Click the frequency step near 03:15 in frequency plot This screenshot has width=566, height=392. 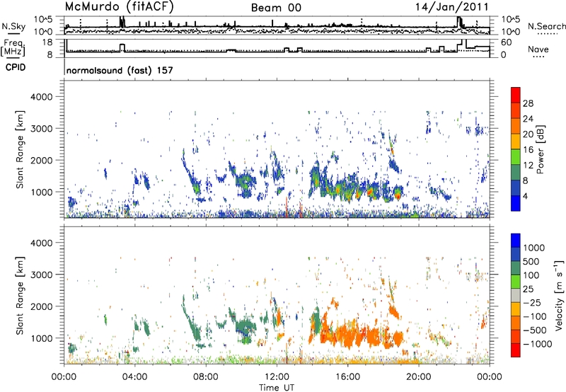pyautogui.click(x=122, y=47)
